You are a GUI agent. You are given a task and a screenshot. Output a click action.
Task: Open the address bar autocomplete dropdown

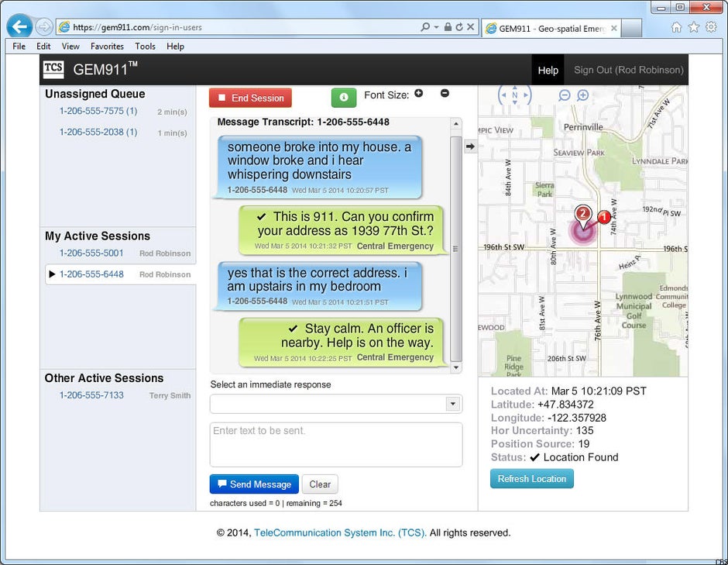(x=436, y=26)
